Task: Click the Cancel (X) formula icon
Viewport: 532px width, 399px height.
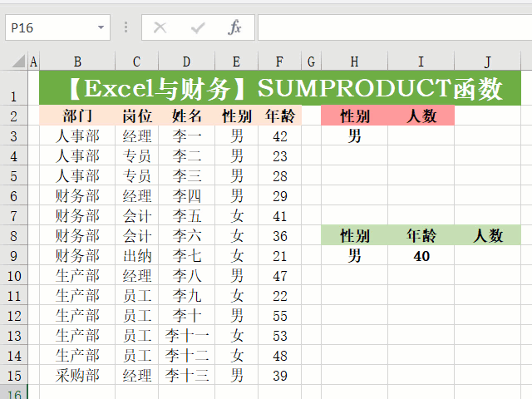Action: tap(160, 27)
